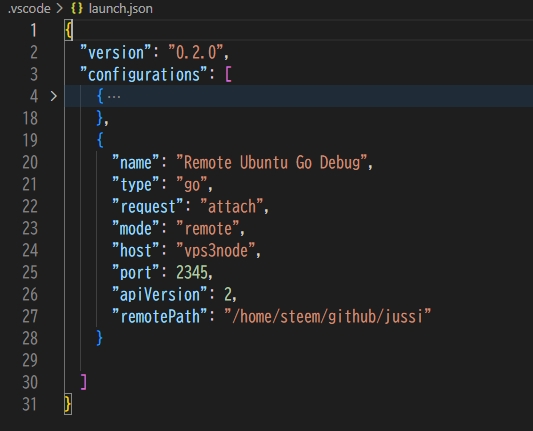Viewport: 533px width, 431px height.
Task: Place cursor on empty line 29
Action: tap(298, 360)
